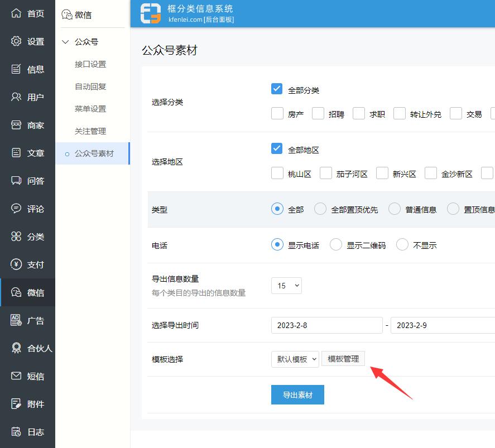Enable the 房产 category checkbox

coord(277,114)
